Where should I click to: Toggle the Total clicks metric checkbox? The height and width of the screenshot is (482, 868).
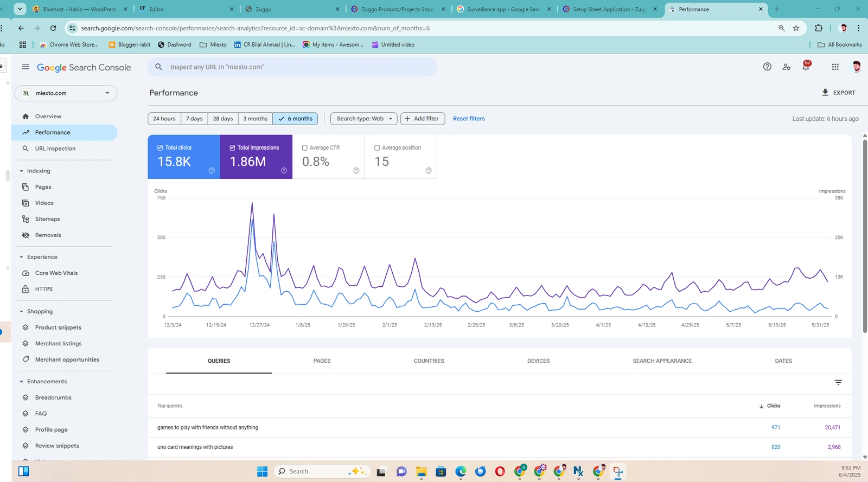click(x=160, y=147)
